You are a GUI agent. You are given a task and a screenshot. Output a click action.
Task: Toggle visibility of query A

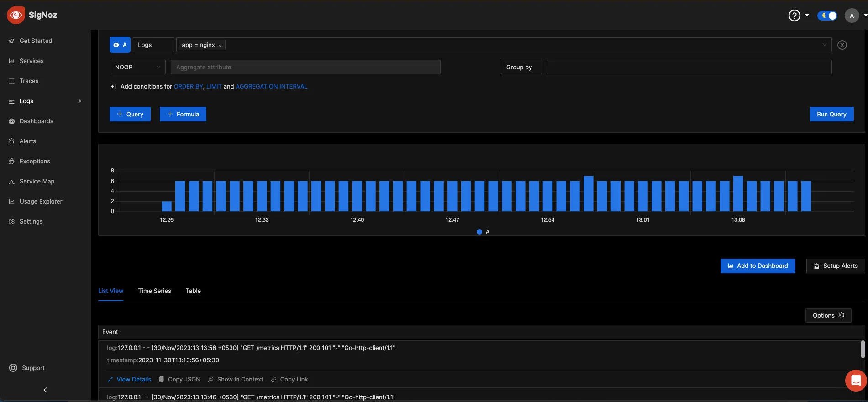click(x=120, y=45)
